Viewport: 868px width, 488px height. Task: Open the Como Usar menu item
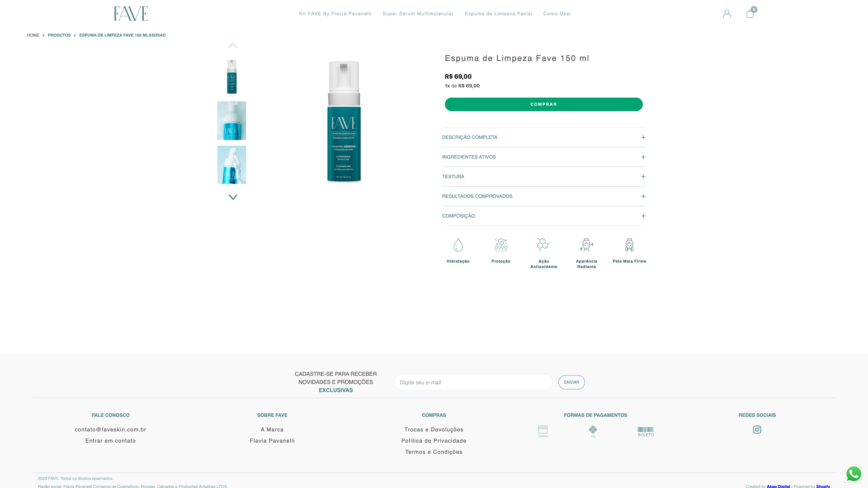pos(557,14)
